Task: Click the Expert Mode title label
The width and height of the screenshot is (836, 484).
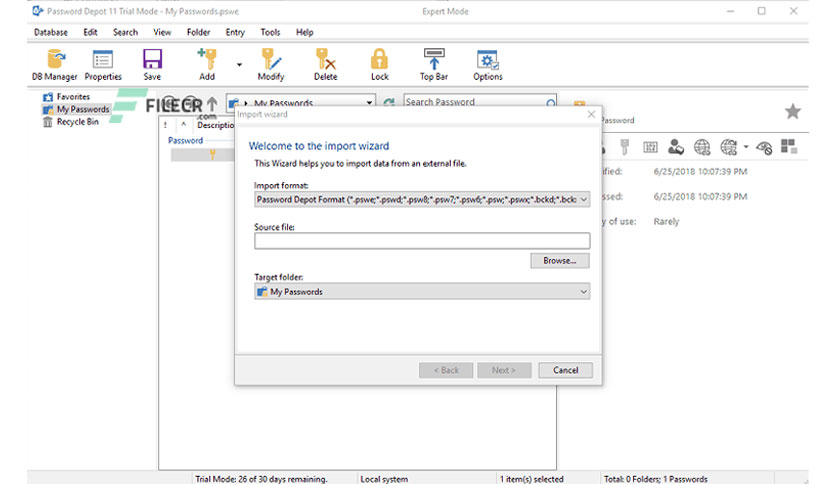Action: click(445, 11)
